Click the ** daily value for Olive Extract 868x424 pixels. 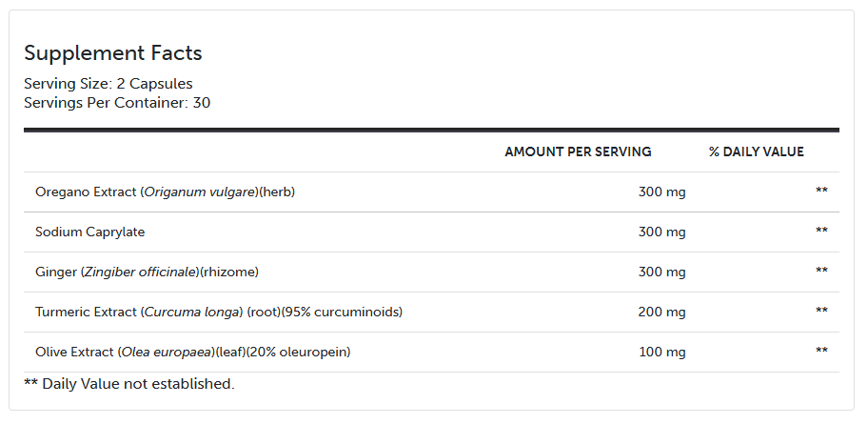(821, 351)
